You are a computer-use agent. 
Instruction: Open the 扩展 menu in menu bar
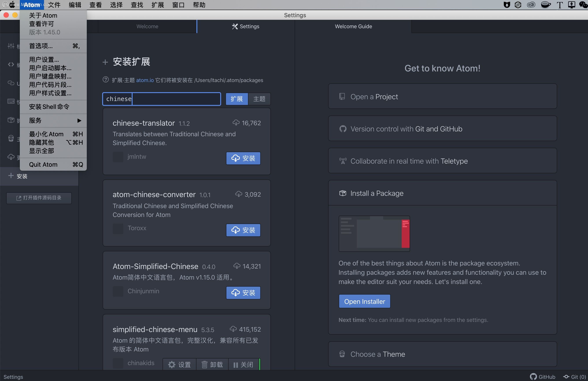[158, 5]
